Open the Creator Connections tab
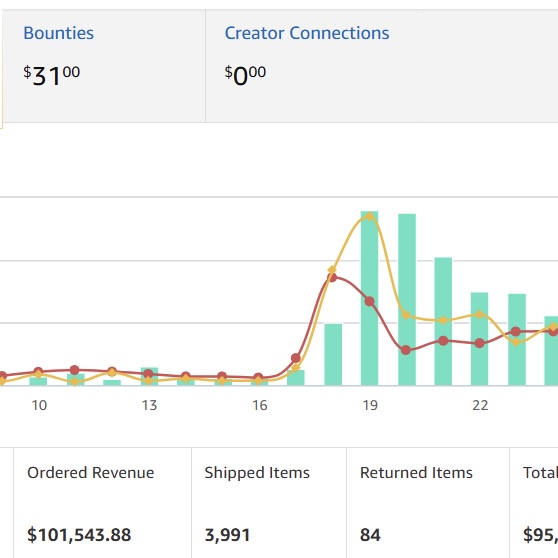 pyautogui.click(x=307, y=33)
